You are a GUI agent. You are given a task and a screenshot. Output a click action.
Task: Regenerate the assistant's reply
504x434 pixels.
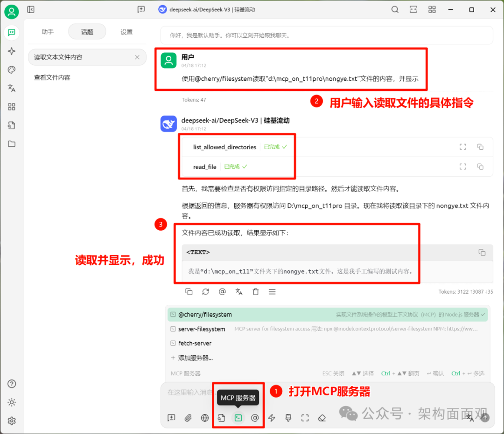pos(205,292)
